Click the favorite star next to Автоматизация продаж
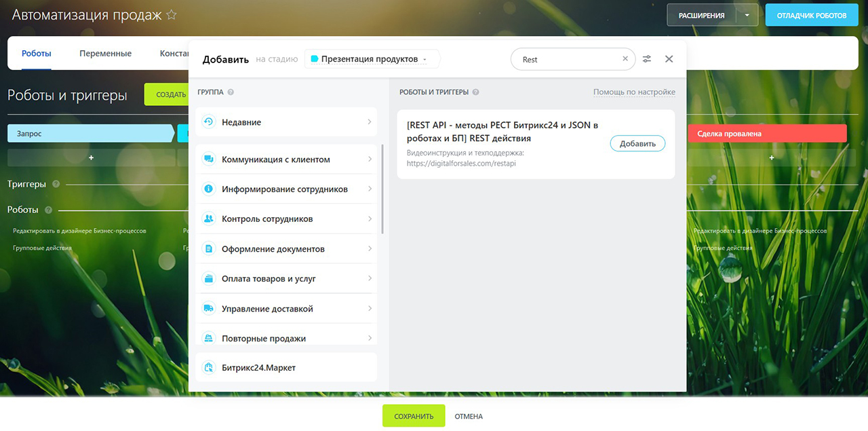 pos(172,15)
